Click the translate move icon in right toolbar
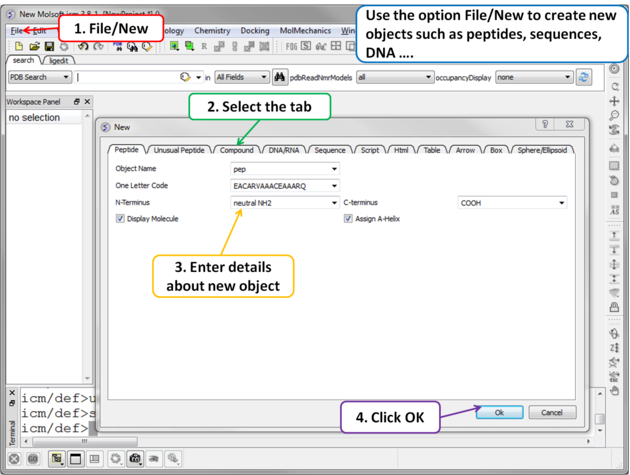The image size is (630, 475). click(614, 101)
